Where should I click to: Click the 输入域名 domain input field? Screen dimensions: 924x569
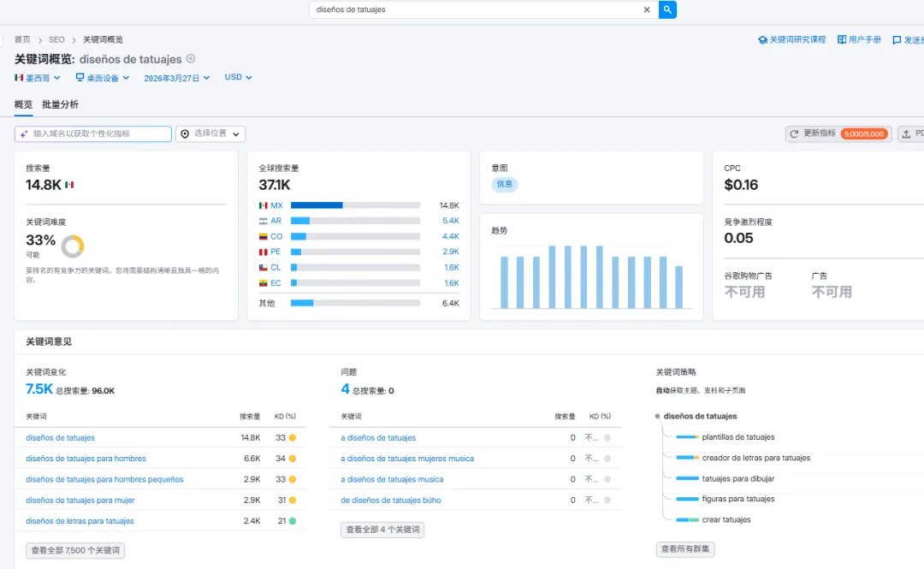[93, 133]
